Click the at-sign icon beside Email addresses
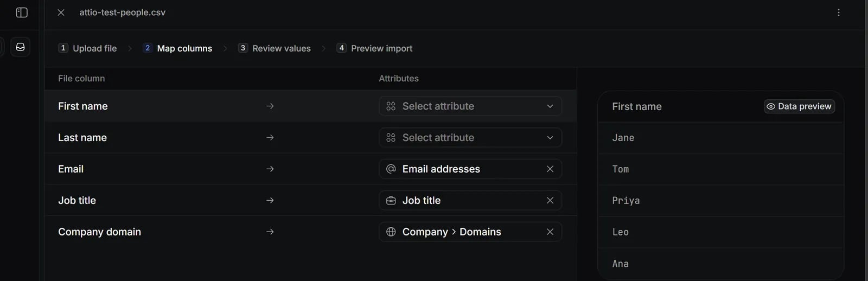Image resolution: width=868 pixels, height=281 pixels. [391, 169]
